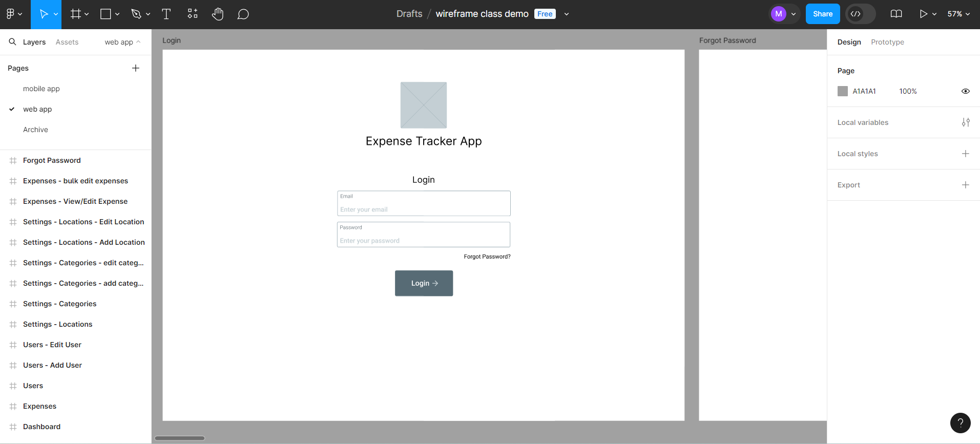Screen dimensions: 980x444
Task: Open Local variables settings icon
Action: tap(966, 122)
